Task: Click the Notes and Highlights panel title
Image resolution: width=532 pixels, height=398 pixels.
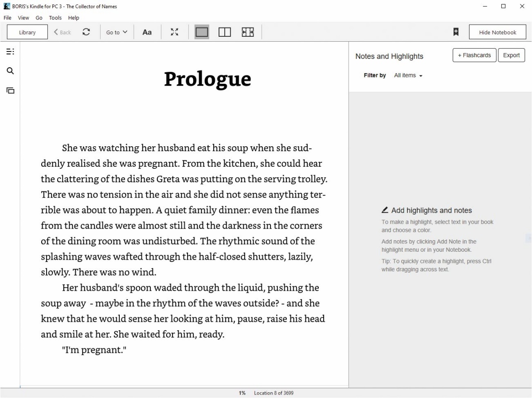Action: 389,56
